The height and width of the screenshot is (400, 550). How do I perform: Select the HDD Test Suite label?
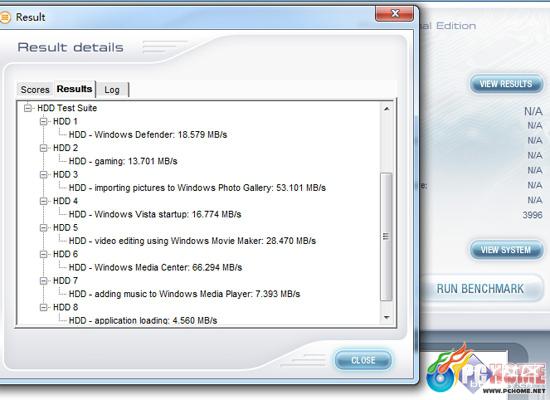click(x=67, y=108)
